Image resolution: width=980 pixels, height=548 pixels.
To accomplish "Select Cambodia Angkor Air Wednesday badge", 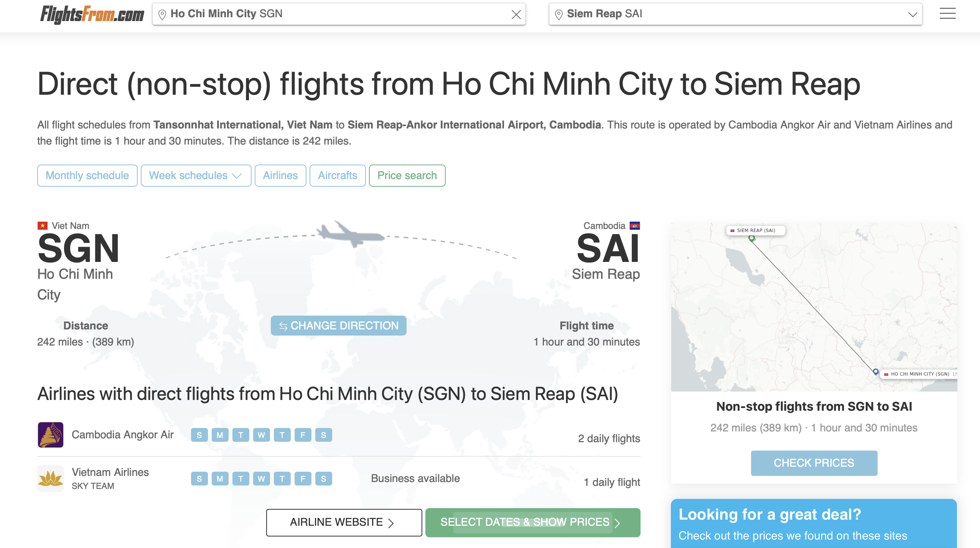I will 262,435.
